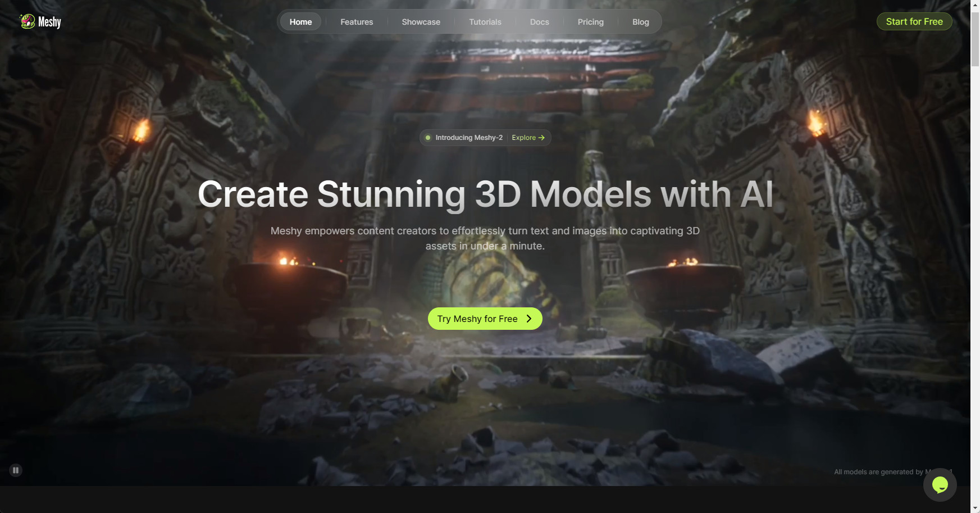Screen dimensions: 980x513
Task: Select the Home nav tab
Action: pos(300,22)
